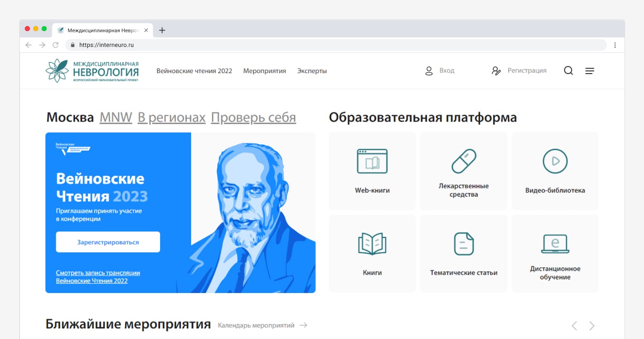Viewport: 644px width, 339px height.
Task: Click the address bar showing interneuro.ru
Action: [336, 45]
